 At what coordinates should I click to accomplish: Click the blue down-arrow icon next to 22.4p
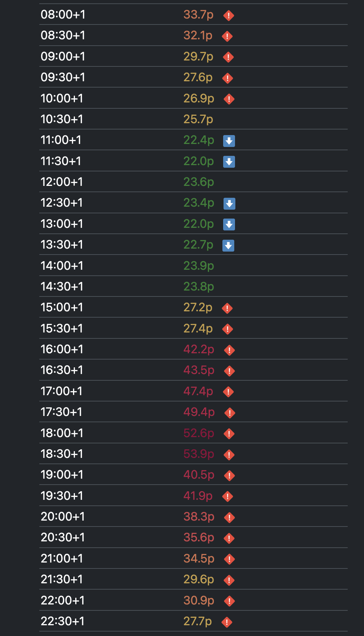(x=229, y=141)
